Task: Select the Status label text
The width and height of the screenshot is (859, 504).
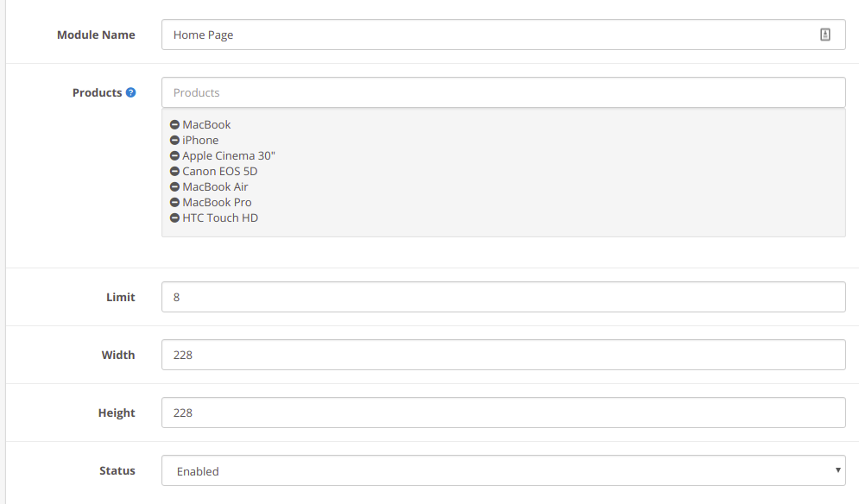Action: [x=117, y=470]
